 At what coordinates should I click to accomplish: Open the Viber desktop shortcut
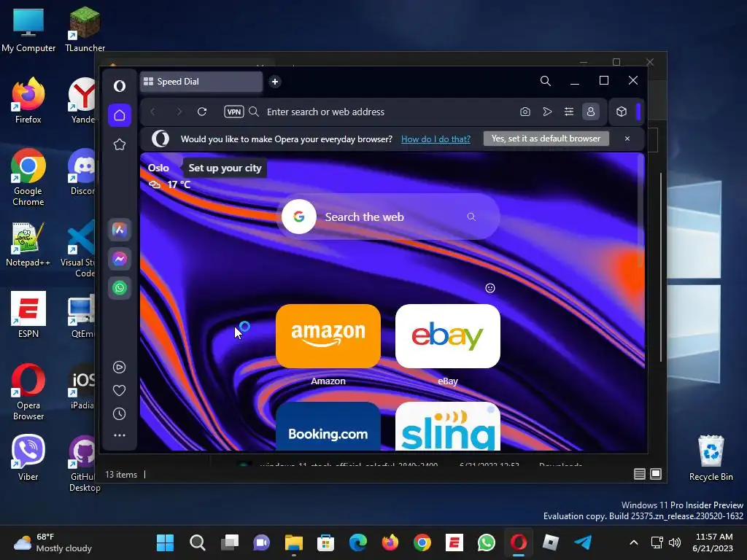pyautogui.click(x=28, y=457)
